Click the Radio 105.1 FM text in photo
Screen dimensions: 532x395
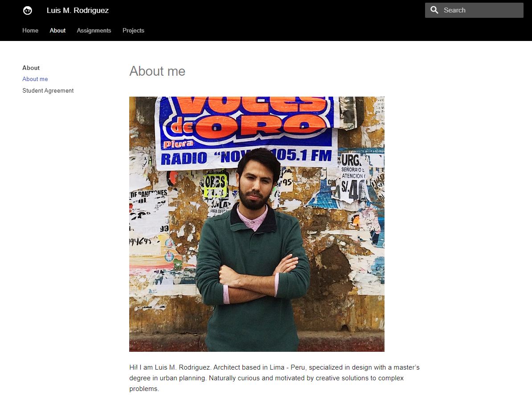click(x=246, y=157)
